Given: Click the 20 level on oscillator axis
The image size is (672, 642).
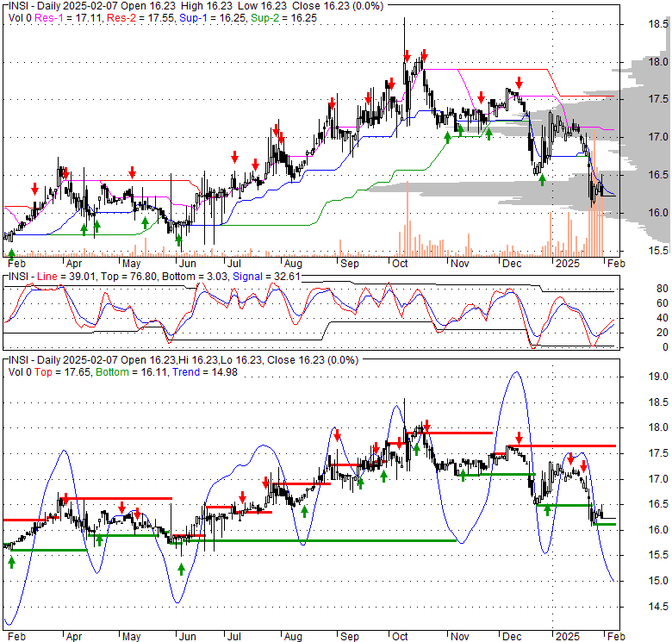Looking at the screenshot, I should [x=663, y=333].
